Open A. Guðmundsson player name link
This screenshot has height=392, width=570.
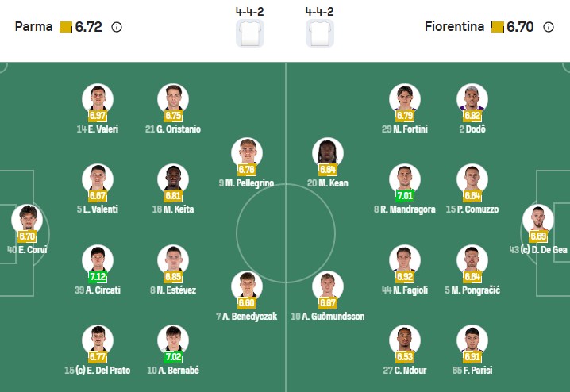point(328,316)
